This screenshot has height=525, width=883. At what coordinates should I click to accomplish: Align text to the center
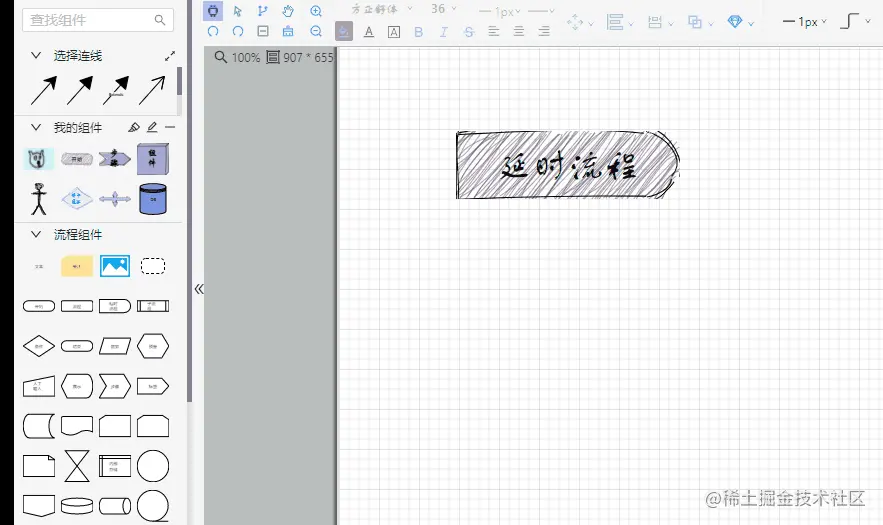519,32
